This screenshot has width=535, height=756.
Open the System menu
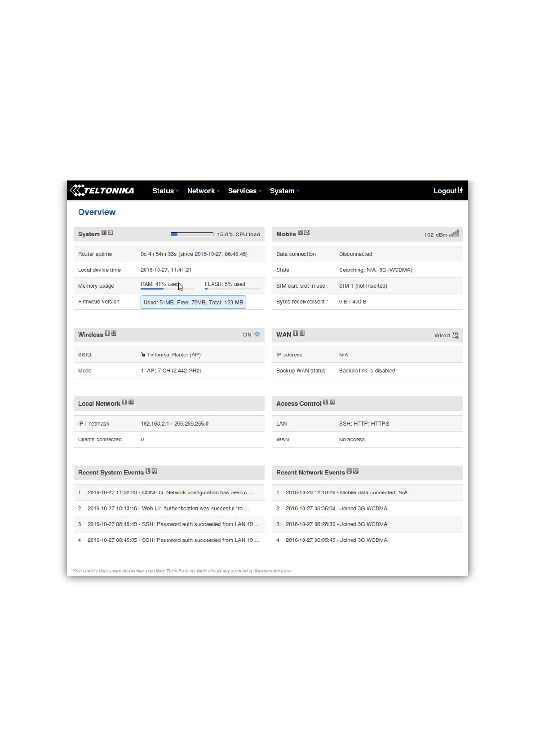284,191
